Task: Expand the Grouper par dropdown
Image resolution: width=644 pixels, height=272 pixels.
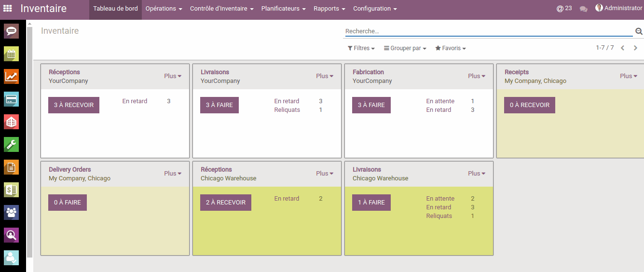Action: point(405,48)
